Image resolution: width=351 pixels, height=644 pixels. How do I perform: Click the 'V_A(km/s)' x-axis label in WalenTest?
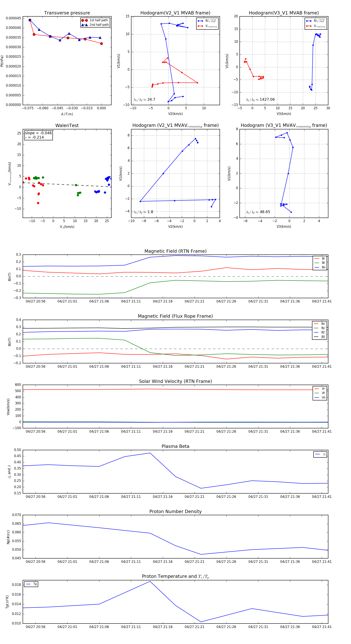(67, 227)
